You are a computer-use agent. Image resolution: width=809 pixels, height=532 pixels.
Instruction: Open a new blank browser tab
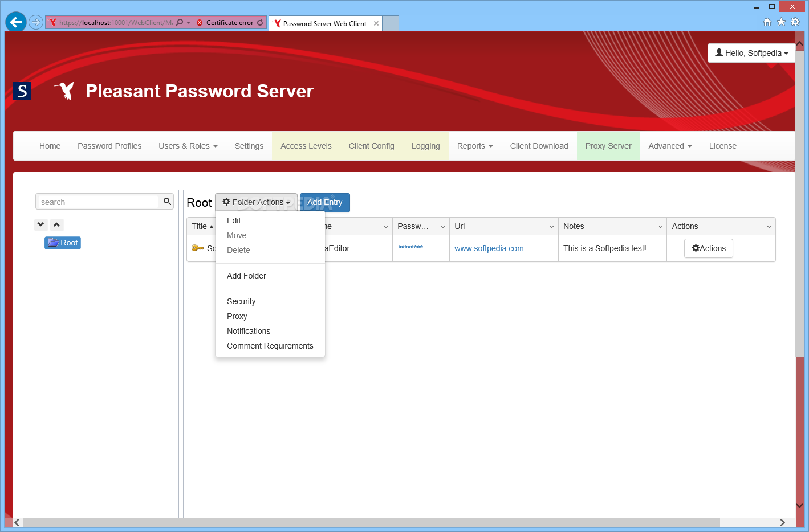click(391, 23)
